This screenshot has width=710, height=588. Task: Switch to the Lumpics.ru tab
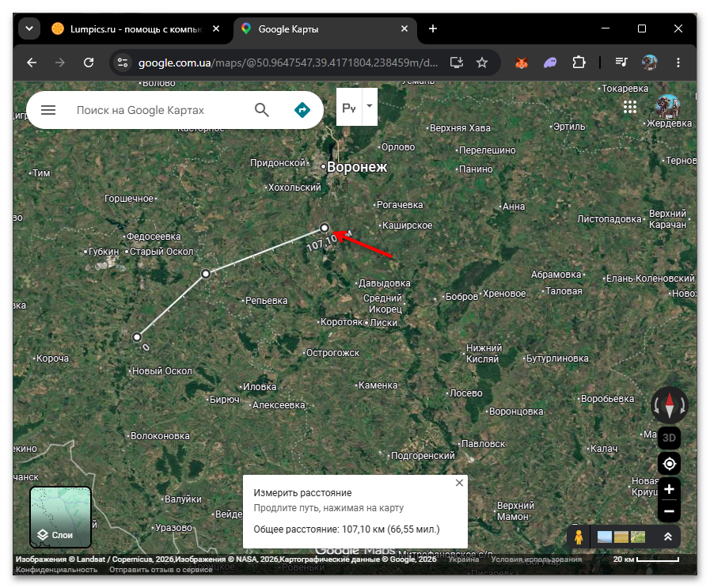click(x=135, y=29)
